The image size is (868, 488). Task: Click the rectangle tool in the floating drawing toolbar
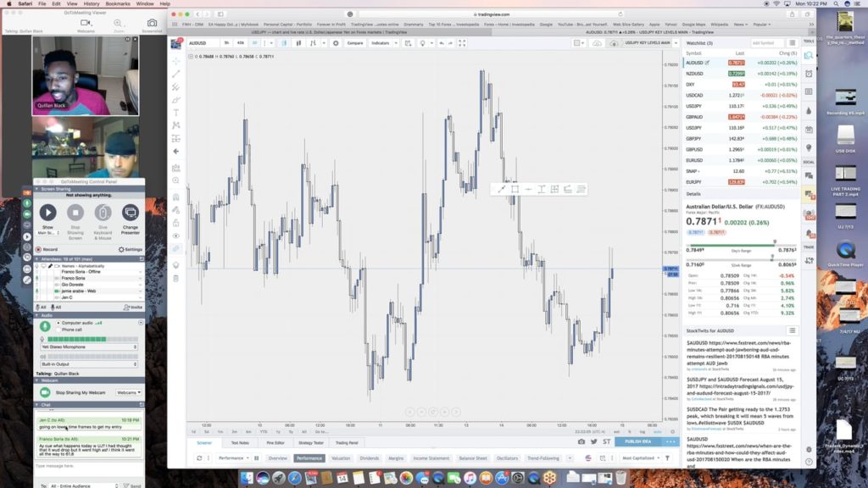pos(515,189)
